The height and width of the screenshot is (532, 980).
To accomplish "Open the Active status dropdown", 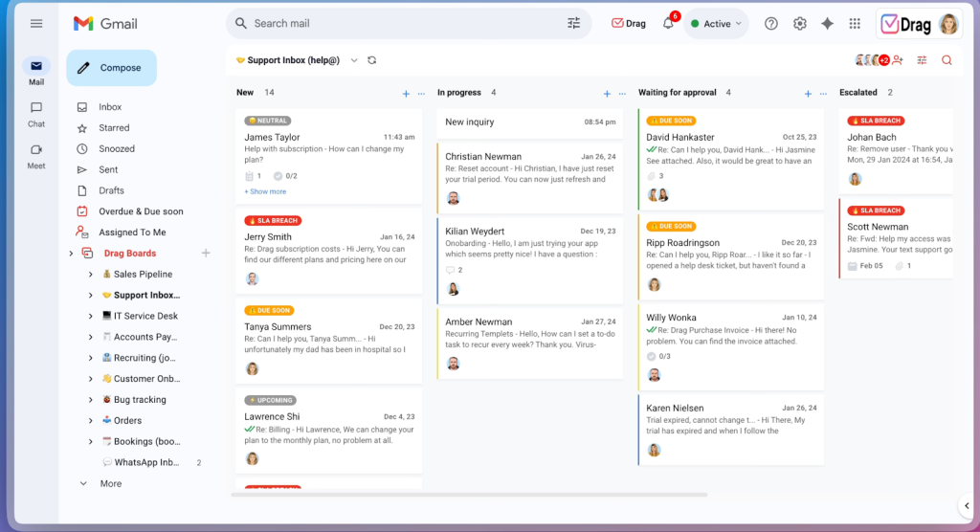I will point(716,24).
